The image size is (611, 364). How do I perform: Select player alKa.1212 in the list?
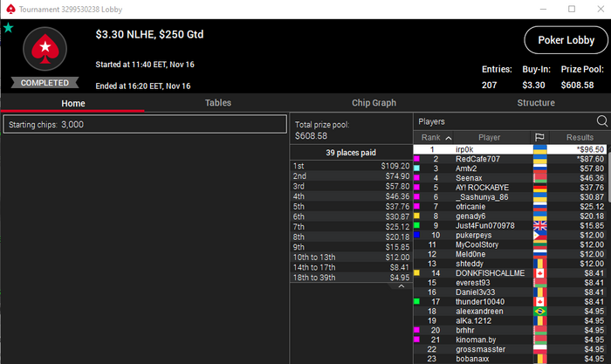510,320
